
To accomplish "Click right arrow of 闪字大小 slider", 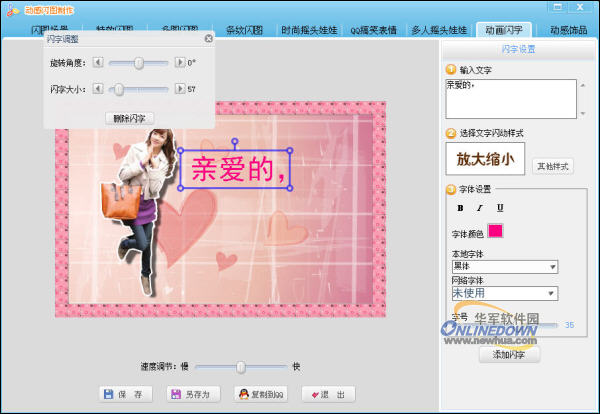I will 179,89.
